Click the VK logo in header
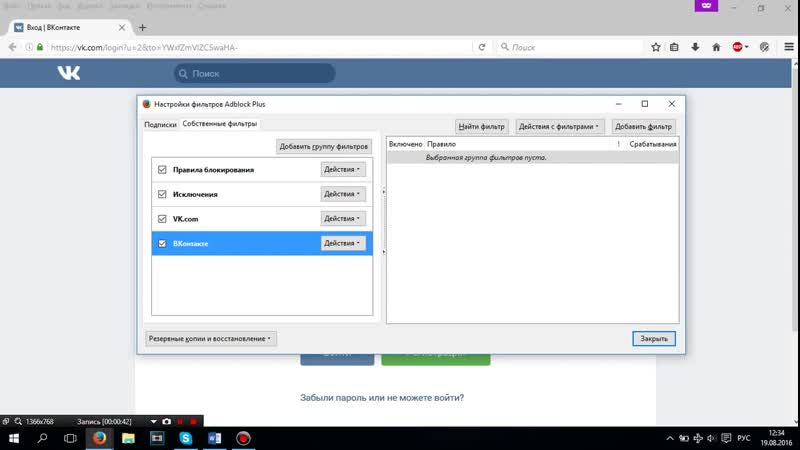 (x=68, y=73)
